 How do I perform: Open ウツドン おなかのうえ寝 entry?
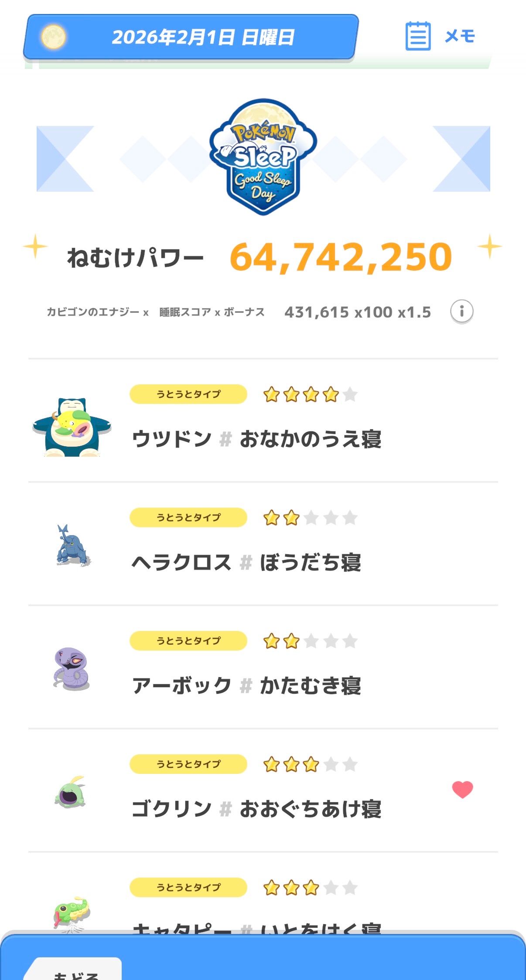click(x=256, y=439)
